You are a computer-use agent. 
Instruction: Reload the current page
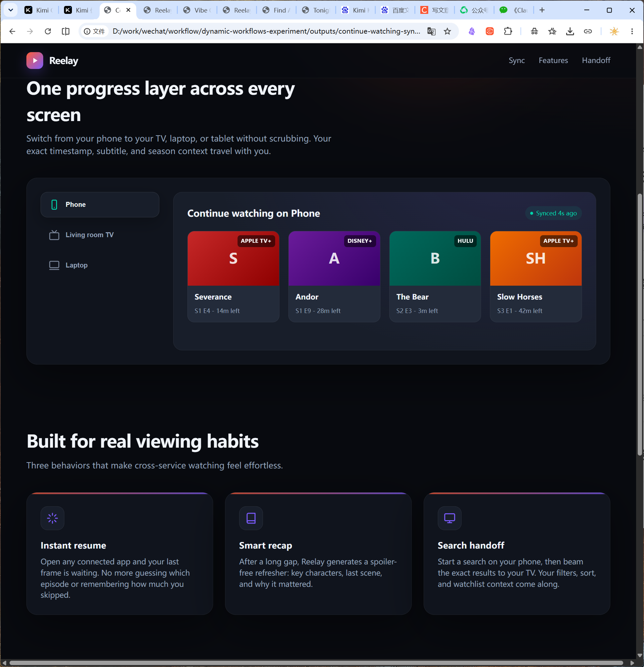pos(48,31)
